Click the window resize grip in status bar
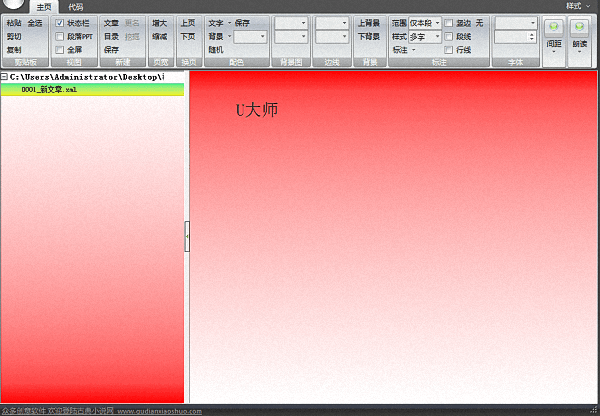This screenshot has height=416, width=600. click(594, 411)
